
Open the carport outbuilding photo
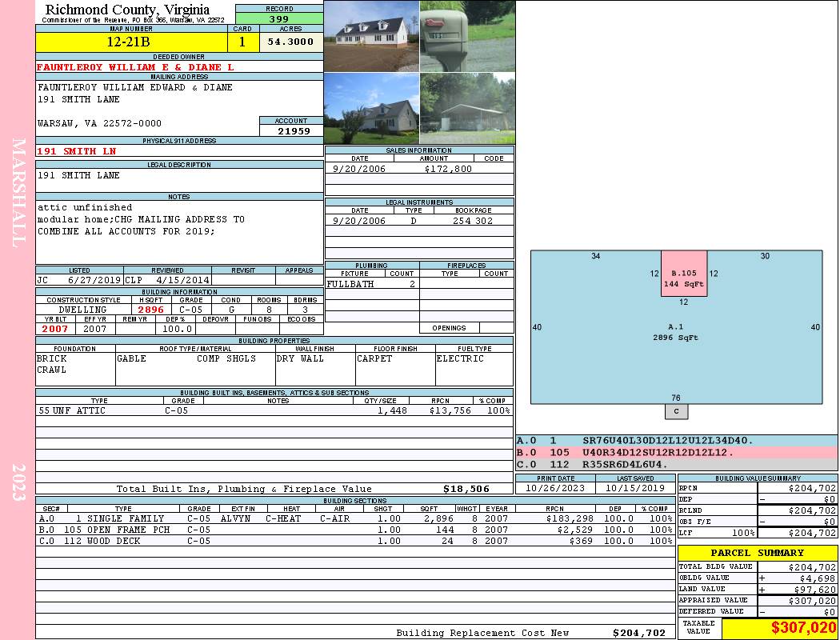point(467,108)
